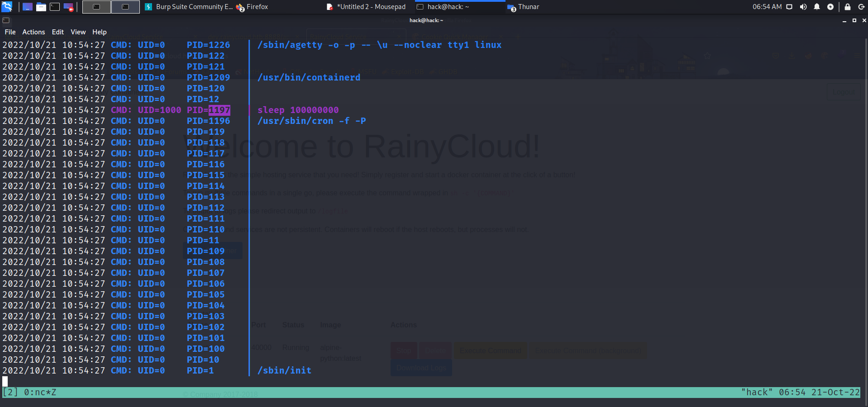
Task: Click the UID=1000 entry
Action: (159, 110)
